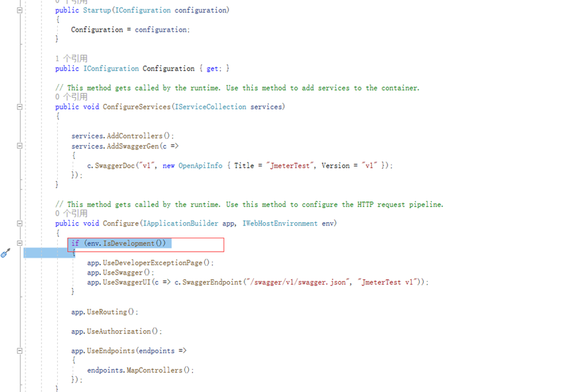Collapse the Configure method block

(x=19, y=224)
